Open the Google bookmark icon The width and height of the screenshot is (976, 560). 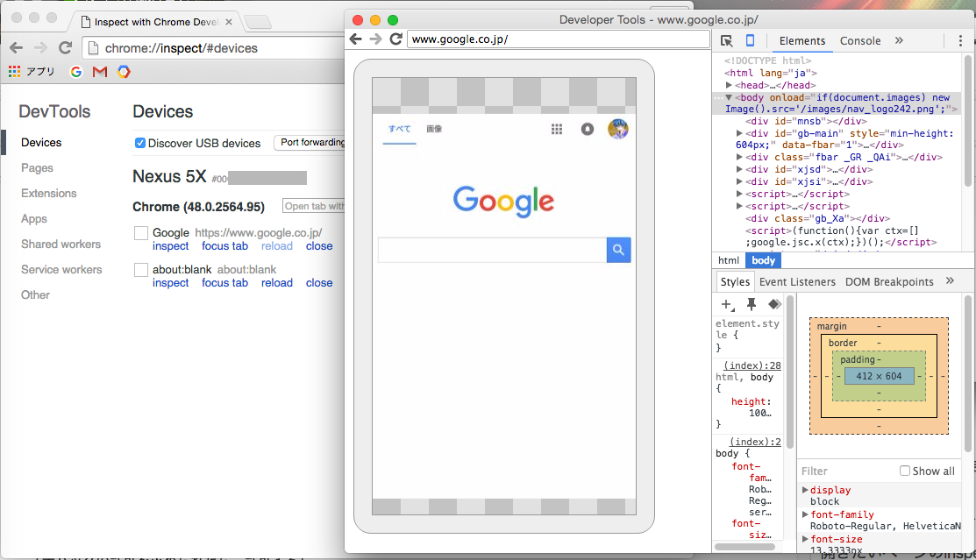76,72
